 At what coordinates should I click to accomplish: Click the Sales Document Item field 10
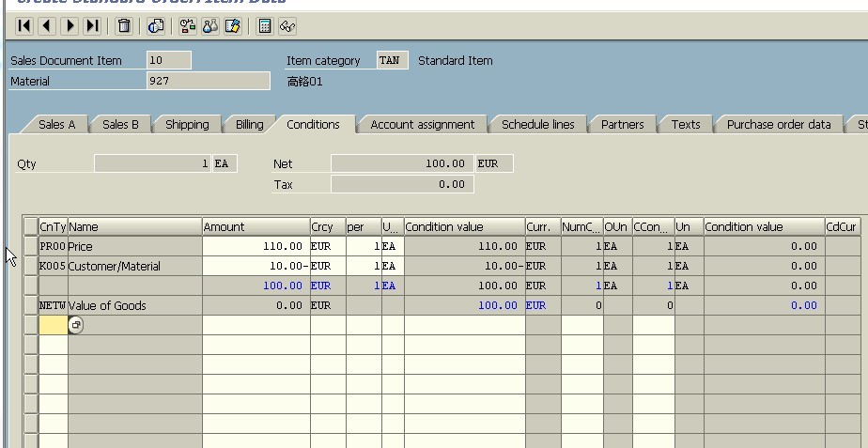coord(169,60)
